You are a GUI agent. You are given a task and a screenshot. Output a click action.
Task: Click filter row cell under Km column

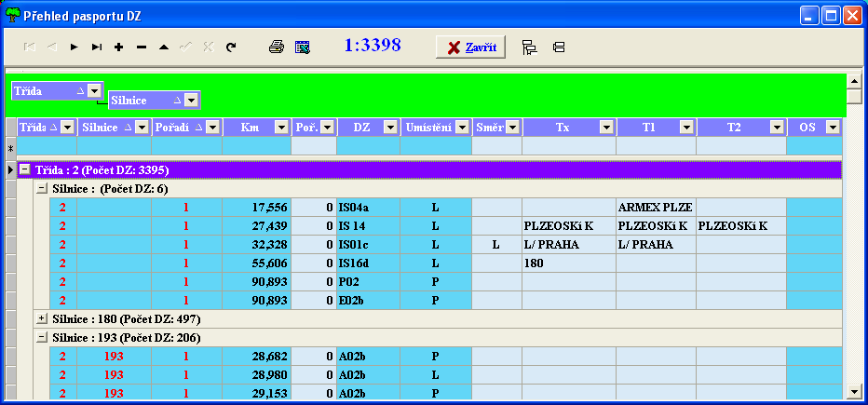coord(257,146)
